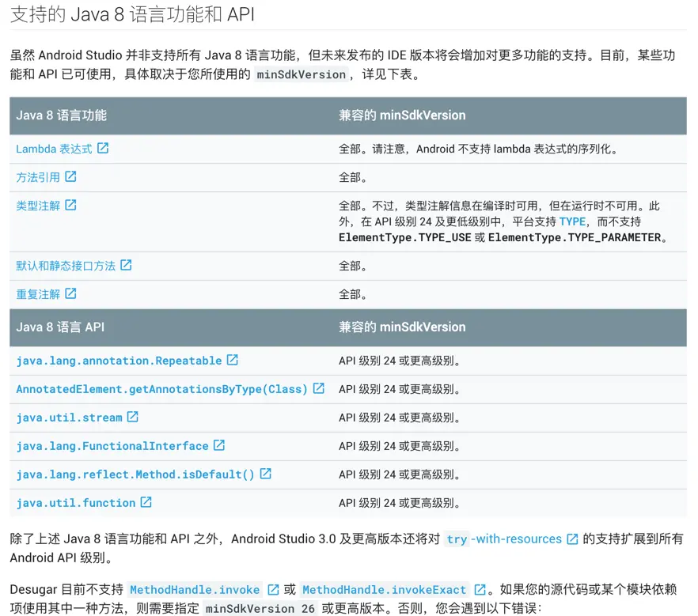This screenshot has height=616, width=698.
Task: Click the heading 支持的 Java 8 语言功能和 API
Action: (132, 15)
